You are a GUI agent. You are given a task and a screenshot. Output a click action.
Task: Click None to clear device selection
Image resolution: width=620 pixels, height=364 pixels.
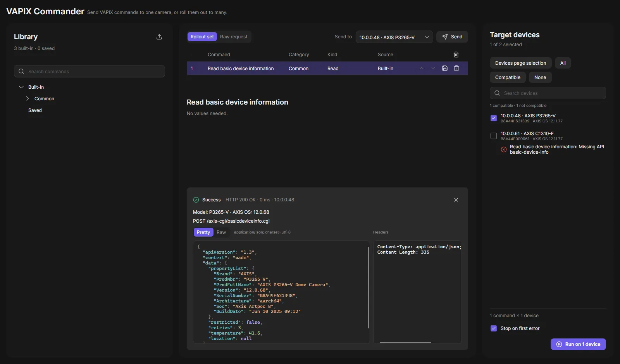point(540,77)
